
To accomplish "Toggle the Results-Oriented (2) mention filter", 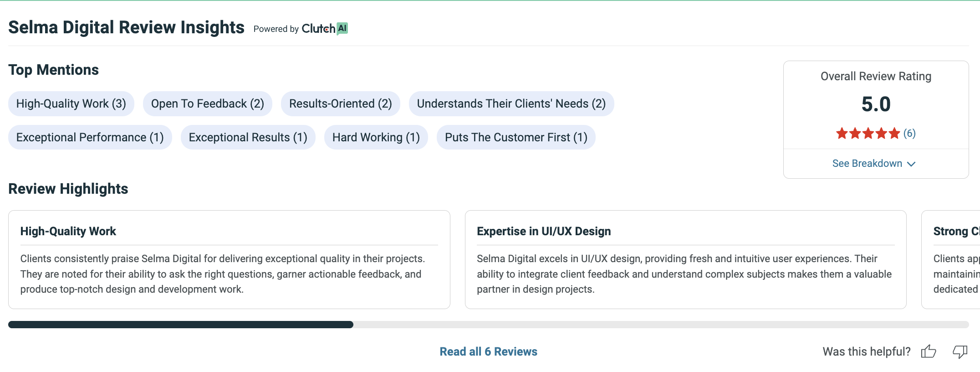I will [341, 103].
